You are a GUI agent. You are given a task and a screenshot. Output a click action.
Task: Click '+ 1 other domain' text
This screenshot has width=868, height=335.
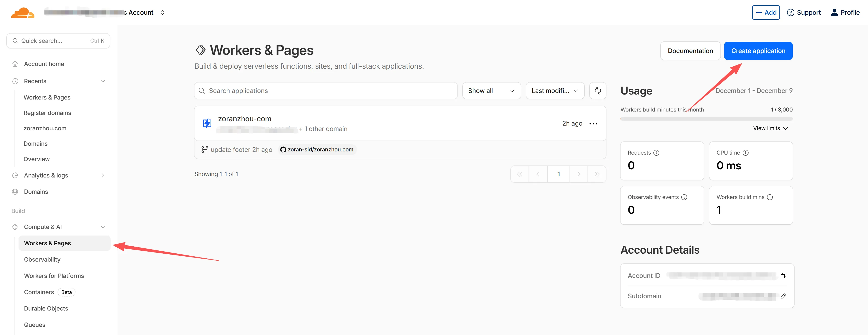click(x=323, y=129)
